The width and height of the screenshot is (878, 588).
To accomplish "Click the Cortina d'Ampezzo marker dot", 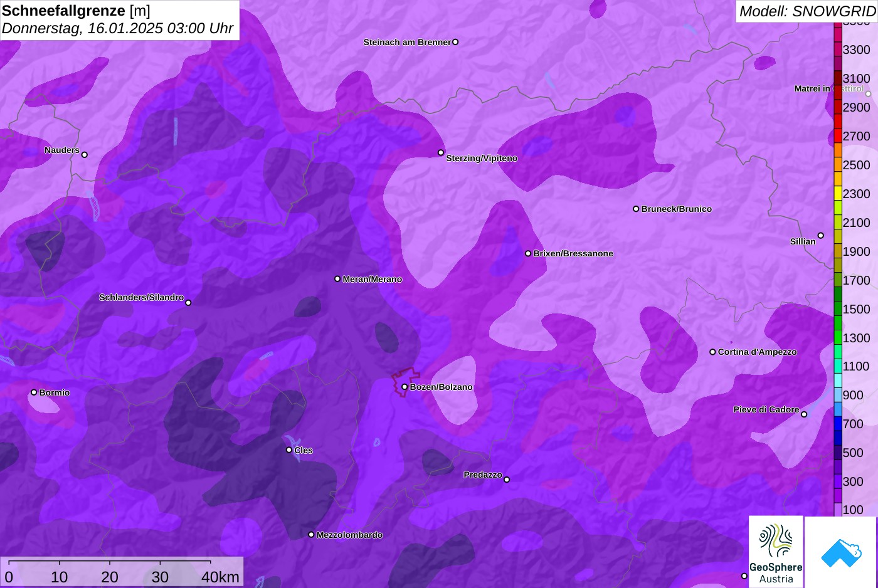I will pos(712,352).
